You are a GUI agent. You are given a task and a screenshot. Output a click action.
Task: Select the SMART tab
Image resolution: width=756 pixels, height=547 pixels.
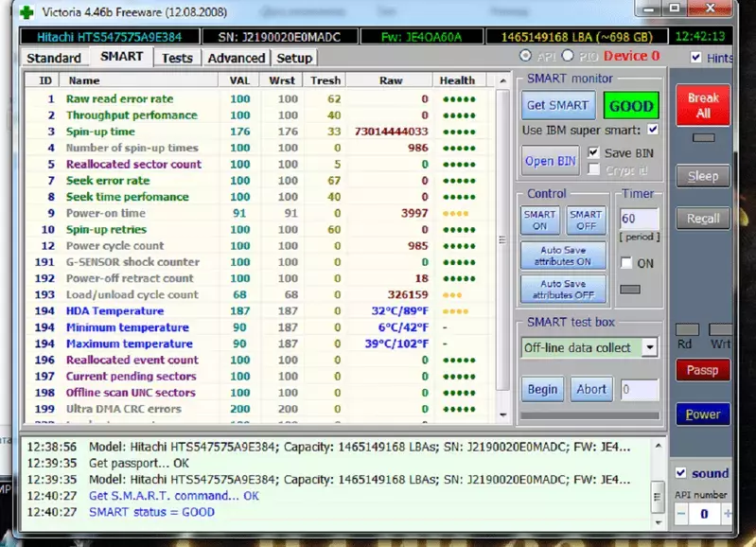(121, 57)
